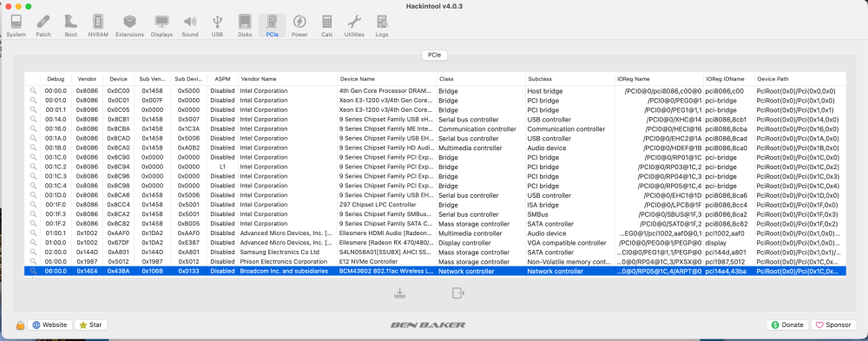
Task: Click magnifier icon for row 00:14.0
Action: pyautogui.click(x=33, y=120)
